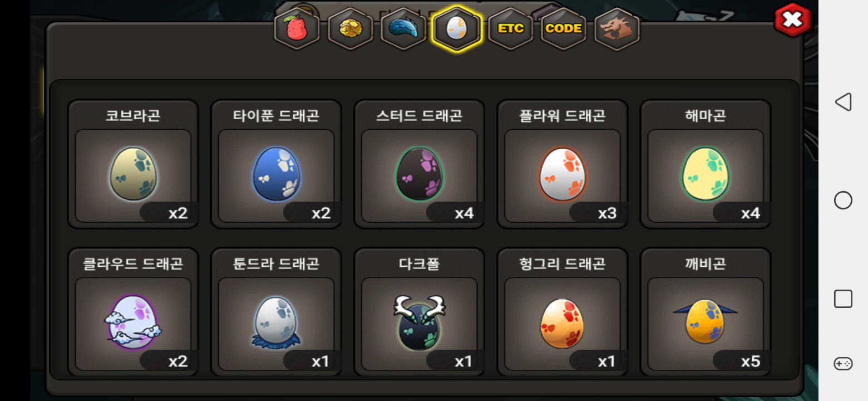Tap the Android back triangle button

click(x=843, y=102)
